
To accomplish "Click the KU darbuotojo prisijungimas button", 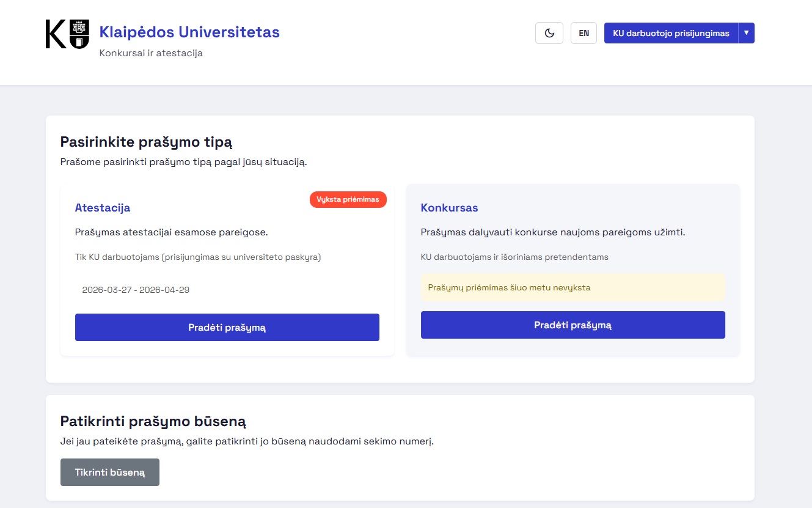I will 671,33.
